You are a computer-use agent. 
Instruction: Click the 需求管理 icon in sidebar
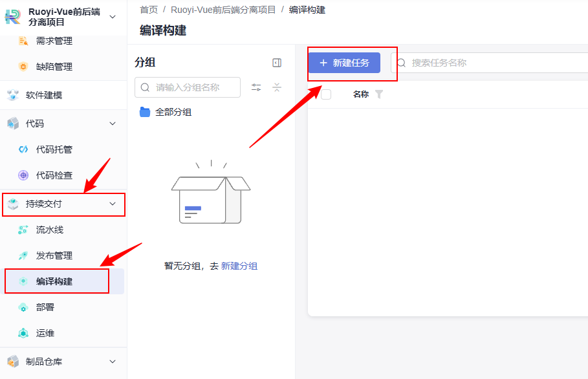pos(23,41)
